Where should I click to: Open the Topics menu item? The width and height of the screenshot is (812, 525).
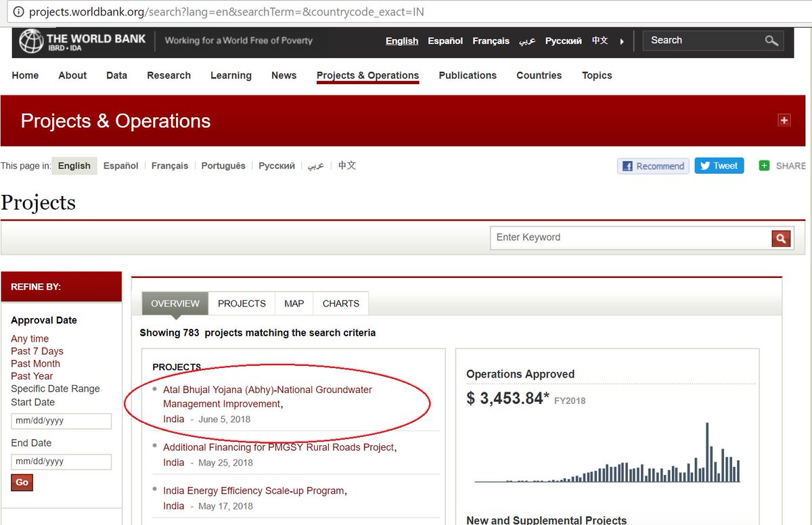pyautogui.click(x=597, y=76)
